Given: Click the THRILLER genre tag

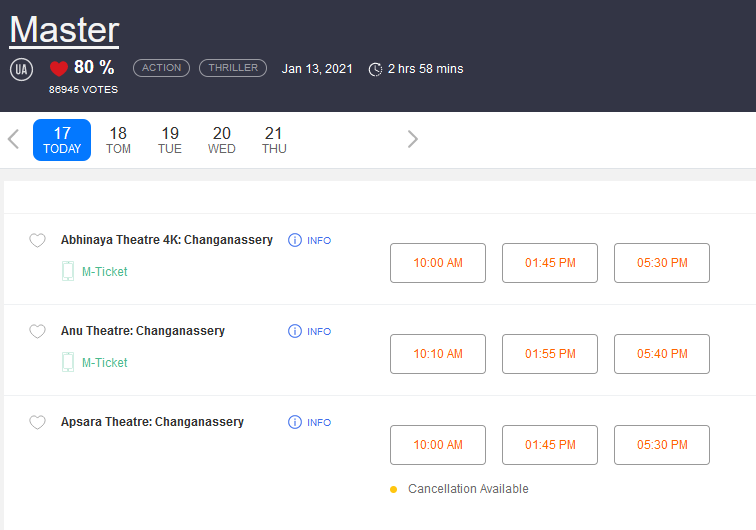Looking at the screenshot, I should (x=233, y=68).
